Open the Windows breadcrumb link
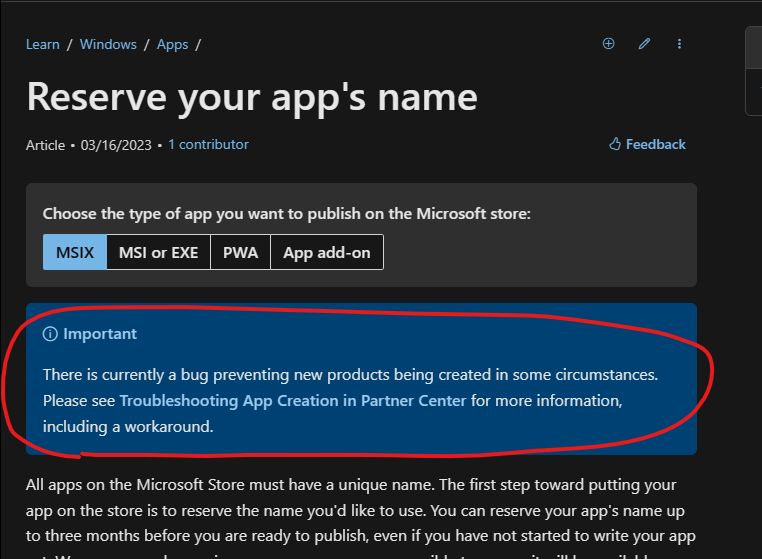This screenshot has width=762, height=559. (x=108, y=44)
